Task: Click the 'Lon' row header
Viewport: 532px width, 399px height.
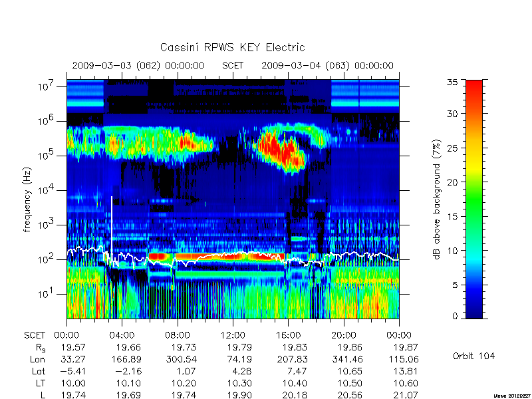Action: click(x=37, y=360)
